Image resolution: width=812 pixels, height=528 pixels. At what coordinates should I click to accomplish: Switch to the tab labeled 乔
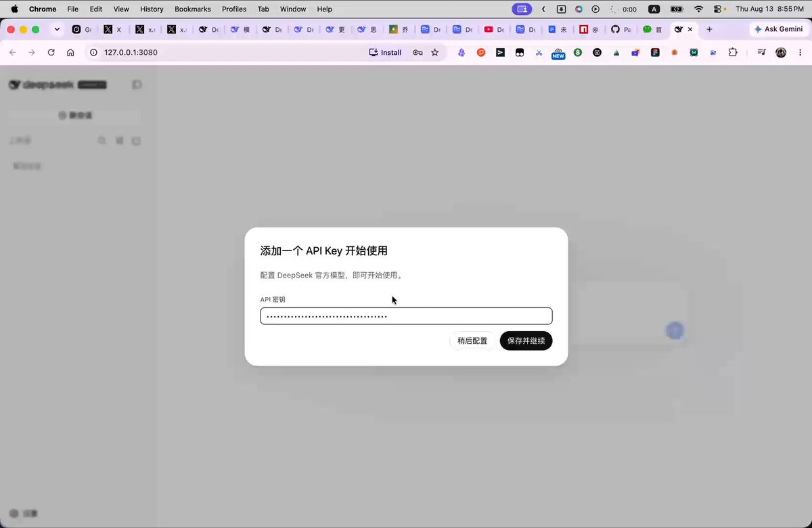[x=399, y=29]
